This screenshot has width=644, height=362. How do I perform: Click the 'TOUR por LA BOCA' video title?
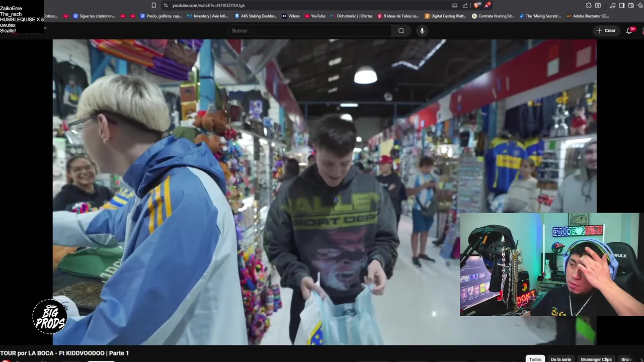[x=64, y=353]
